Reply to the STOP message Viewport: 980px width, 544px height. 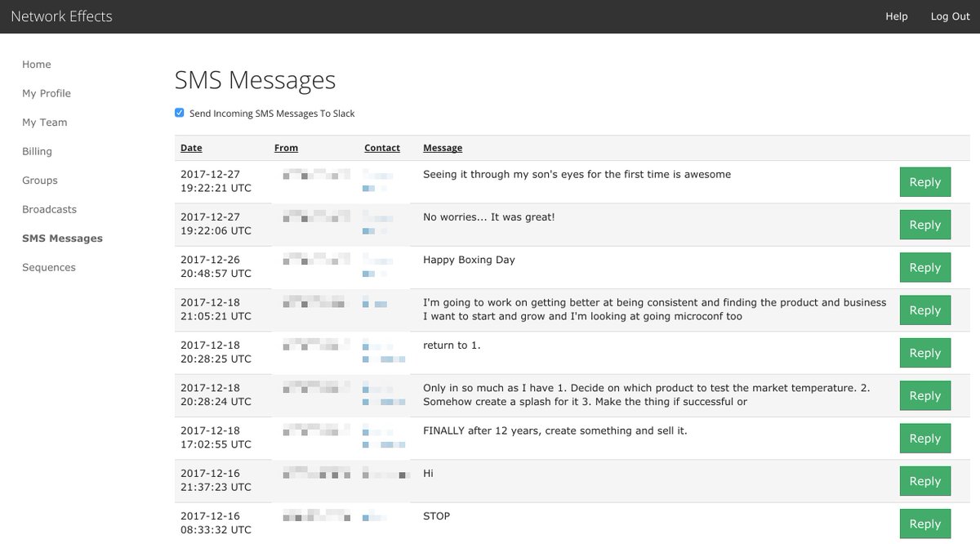pos(924,524)
